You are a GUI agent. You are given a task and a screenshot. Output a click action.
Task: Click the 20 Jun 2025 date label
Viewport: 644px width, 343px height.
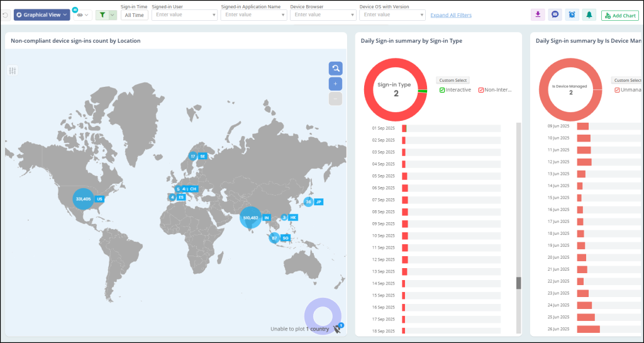coord(558,257)
